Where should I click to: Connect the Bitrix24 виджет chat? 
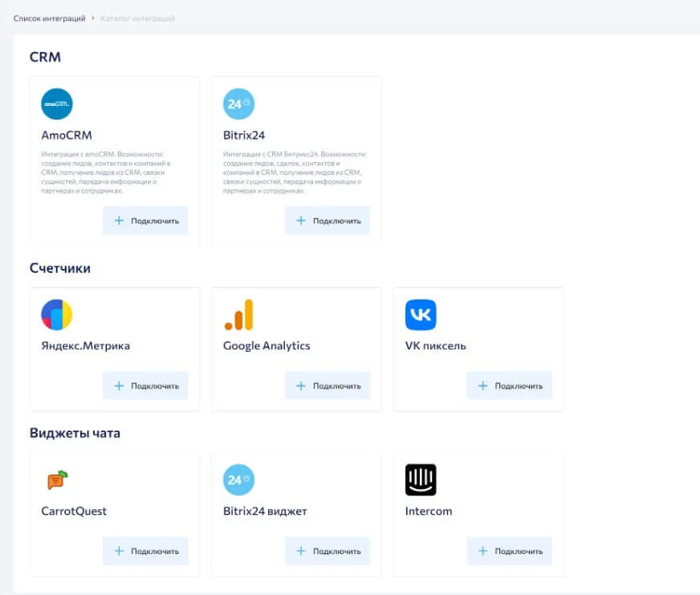coord(328,552)
